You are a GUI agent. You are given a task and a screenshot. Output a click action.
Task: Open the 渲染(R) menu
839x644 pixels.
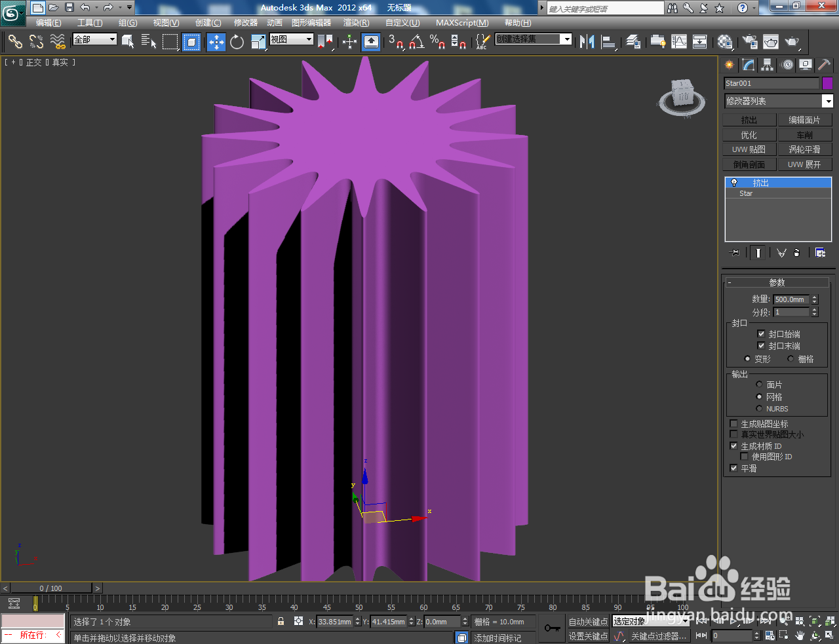[356, 23]
